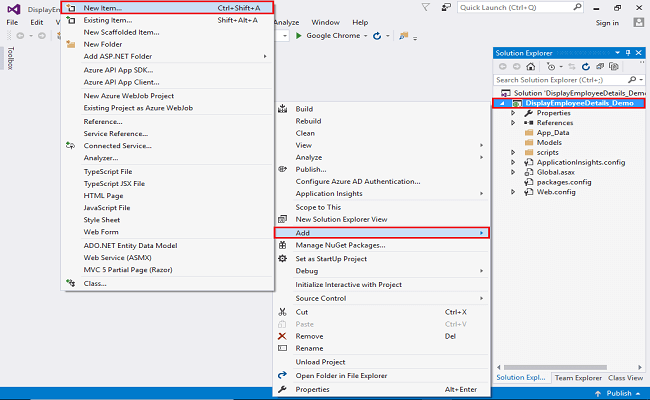This screenshot has height=400, width=650.
Task: Pin Solution Explorer with auto-hide pushpin
Action: click(x=628, y=53)
